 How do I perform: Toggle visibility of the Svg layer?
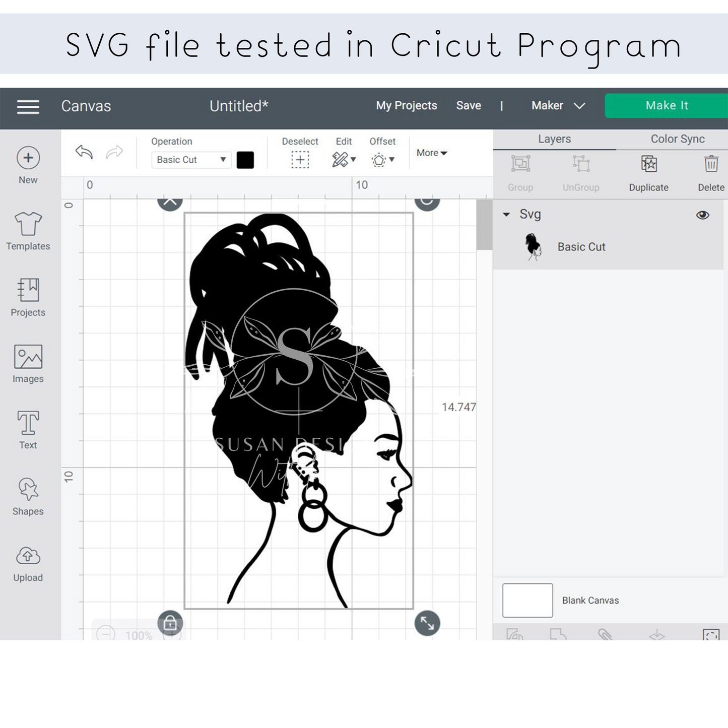pos(702,215)
